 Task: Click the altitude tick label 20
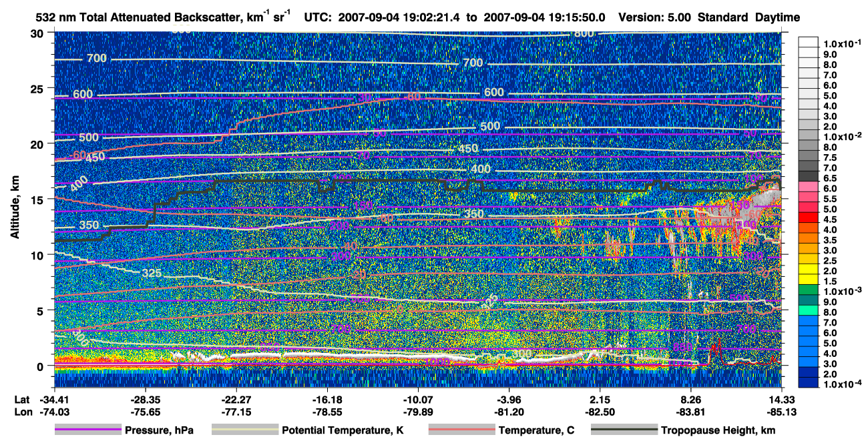tap(39, 143)
